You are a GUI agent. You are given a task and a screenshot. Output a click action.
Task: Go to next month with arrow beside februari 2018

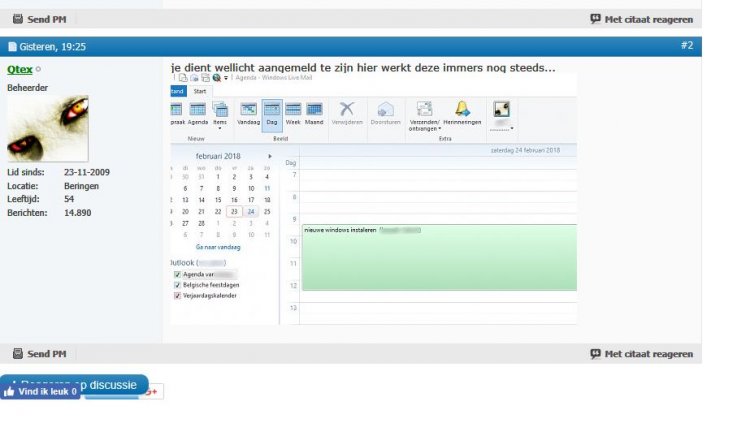(270, 157)
